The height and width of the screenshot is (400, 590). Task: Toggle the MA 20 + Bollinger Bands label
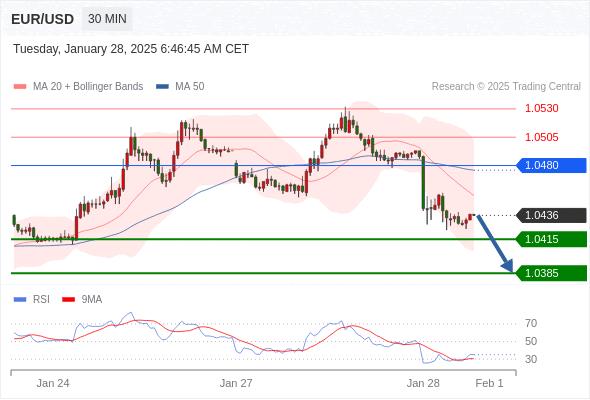pyautogui.click(x=88, y=87)
